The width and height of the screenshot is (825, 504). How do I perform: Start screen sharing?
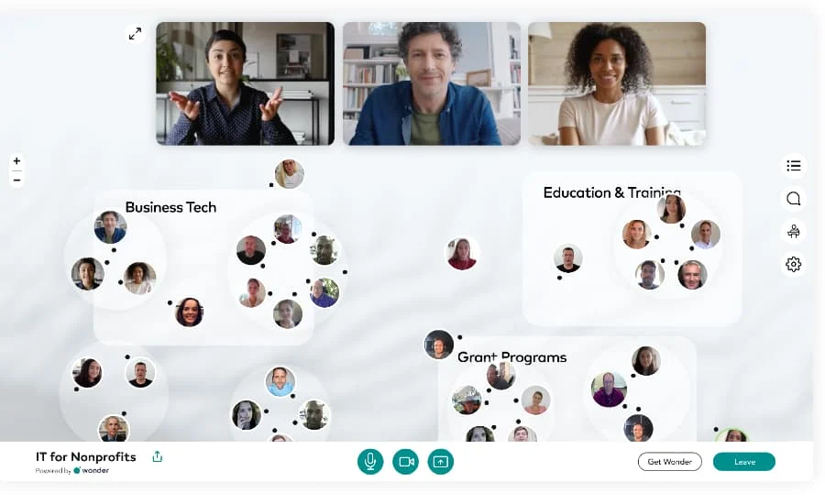click(x=440, y=461)
